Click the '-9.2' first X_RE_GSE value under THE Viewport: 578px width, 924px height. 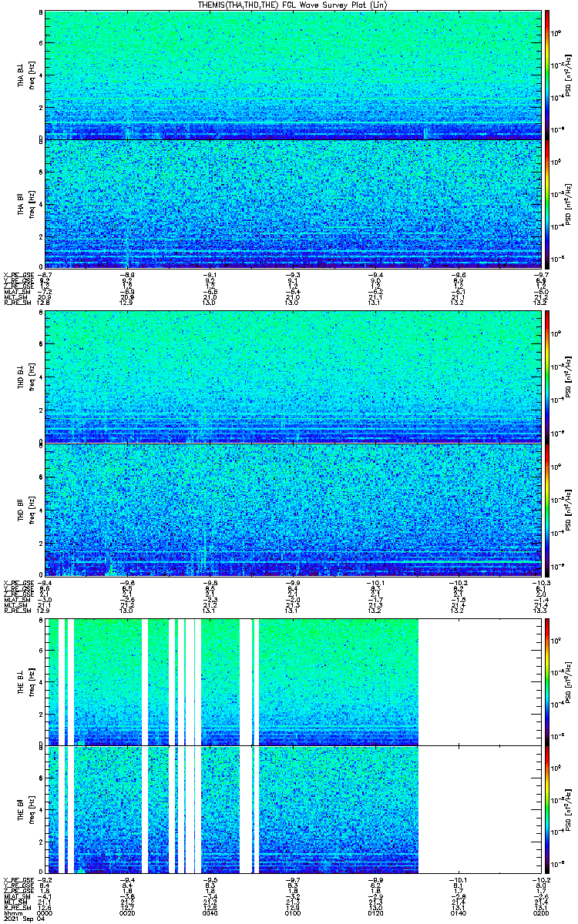[x=45, y=879]
